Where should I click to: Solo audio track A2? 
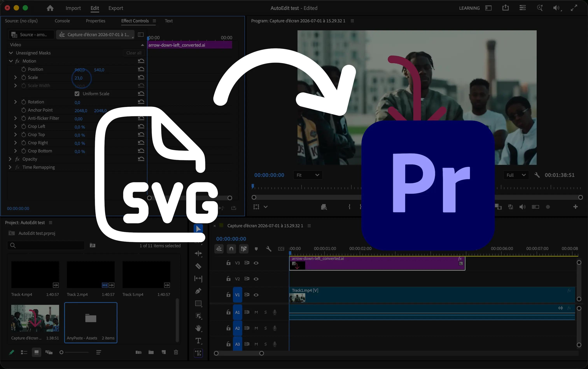tap(266, 328)
